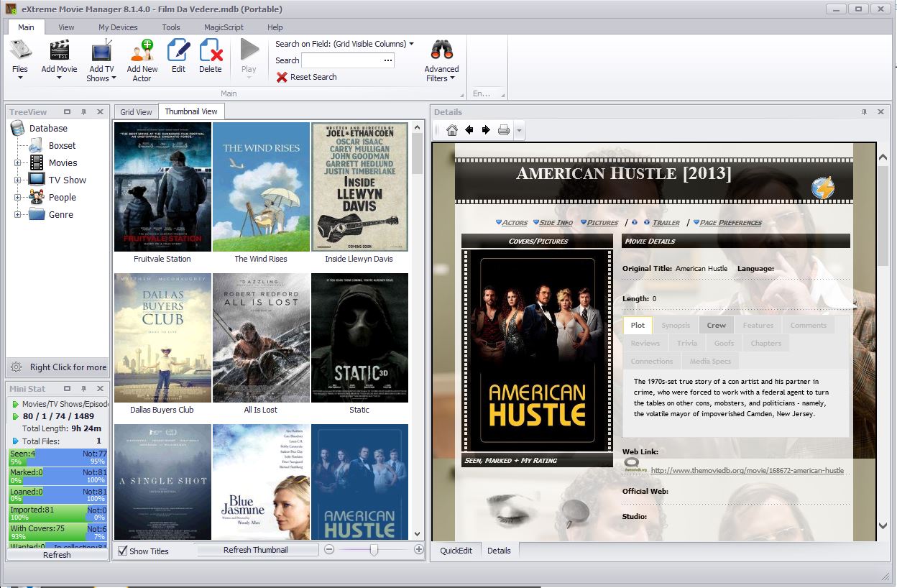Click the Add New Actor icon
This screenshot has height=588, width=897.
(142, 51)
